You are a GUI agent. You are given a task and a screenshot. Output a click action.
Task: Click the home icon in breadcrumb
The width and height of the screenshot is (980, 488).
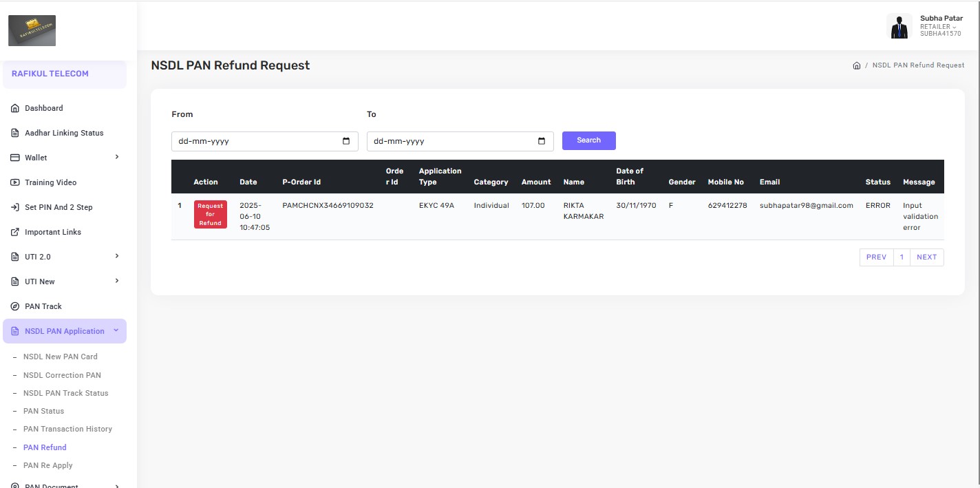[x=856, y=65]
